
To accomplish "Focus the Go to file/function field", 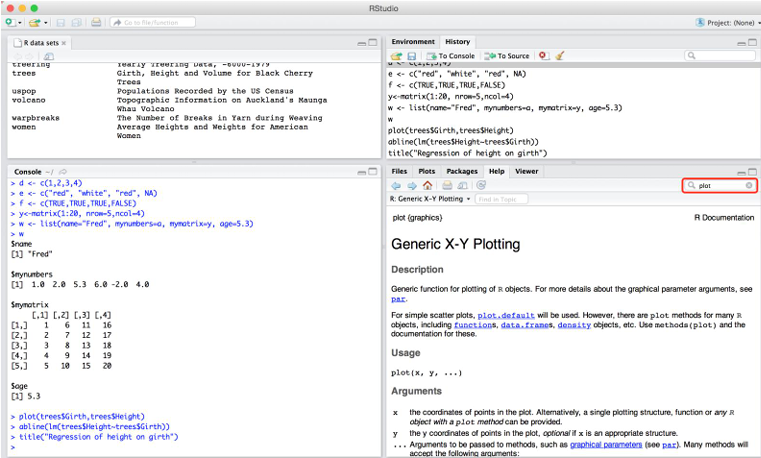I will pos(153,22).
